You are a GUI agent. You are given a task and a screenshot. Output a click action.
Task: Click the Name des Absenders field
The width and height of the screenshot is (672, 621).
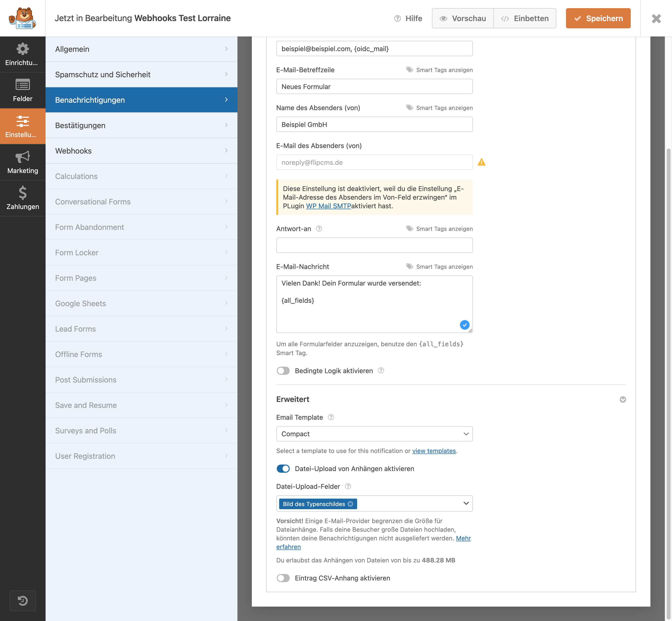click(x=374, y=124)
